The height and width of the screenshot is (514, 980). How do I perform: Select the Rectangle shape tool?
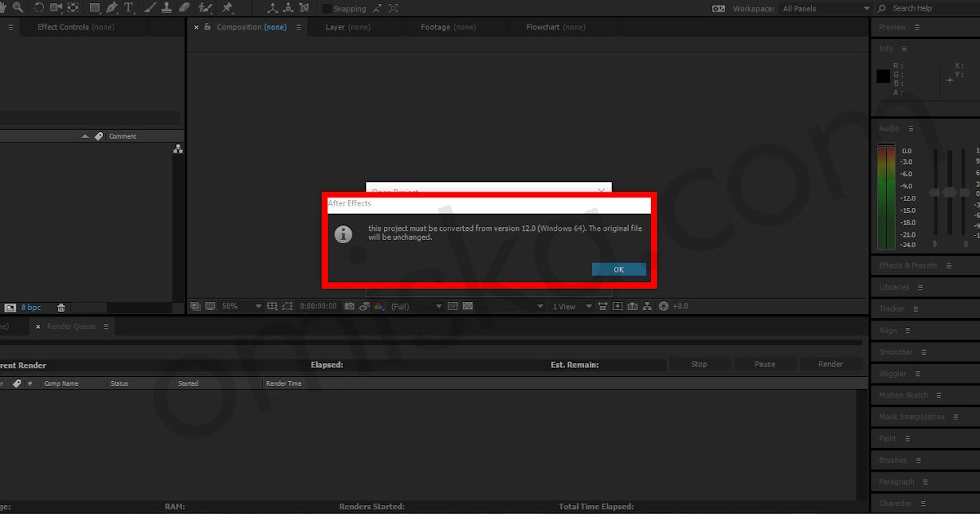coord(95,7)
